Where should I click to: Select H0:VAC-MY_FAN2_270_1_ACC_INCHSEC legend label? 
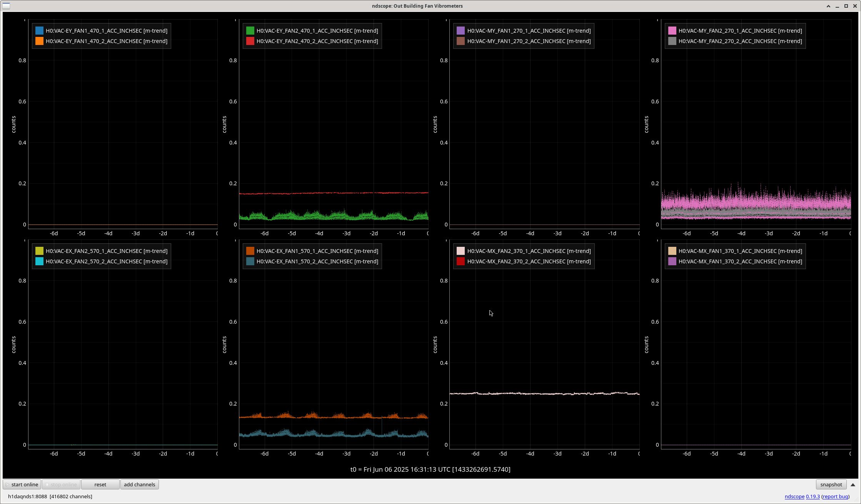click(740, 31)
